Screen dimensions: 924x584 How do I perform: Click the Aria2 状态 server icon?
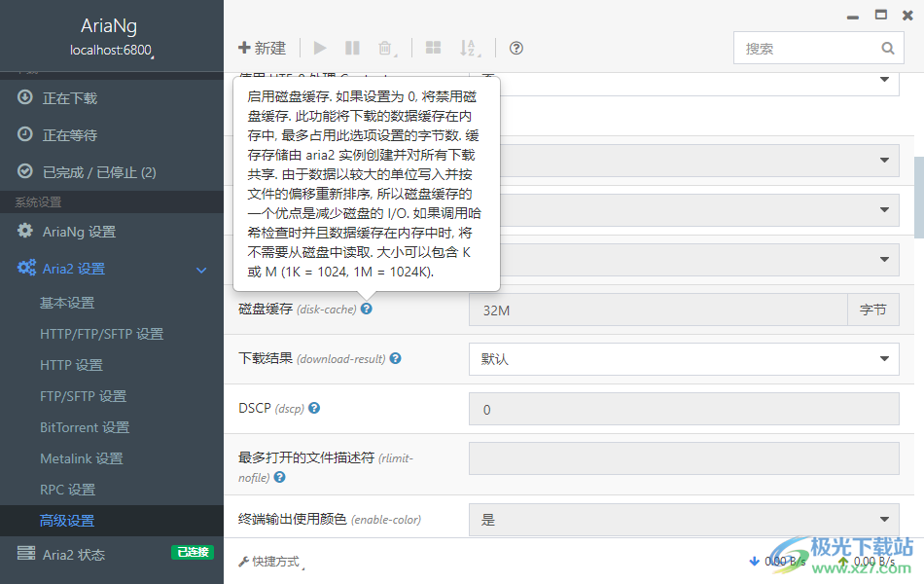[x=26, y=553]
